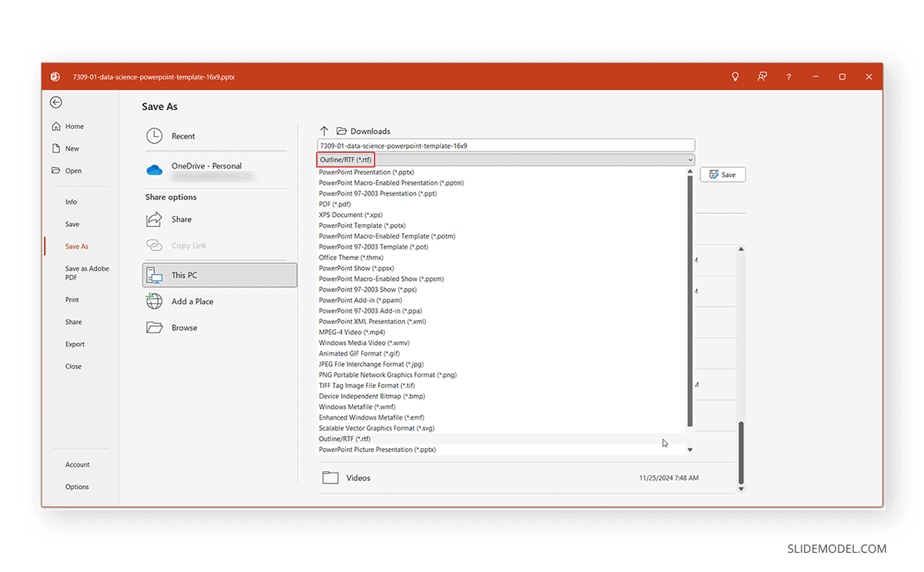This screenshot has height=572, width=924.
Task: Collapse the file type dropdown
Action: [691, 160]
